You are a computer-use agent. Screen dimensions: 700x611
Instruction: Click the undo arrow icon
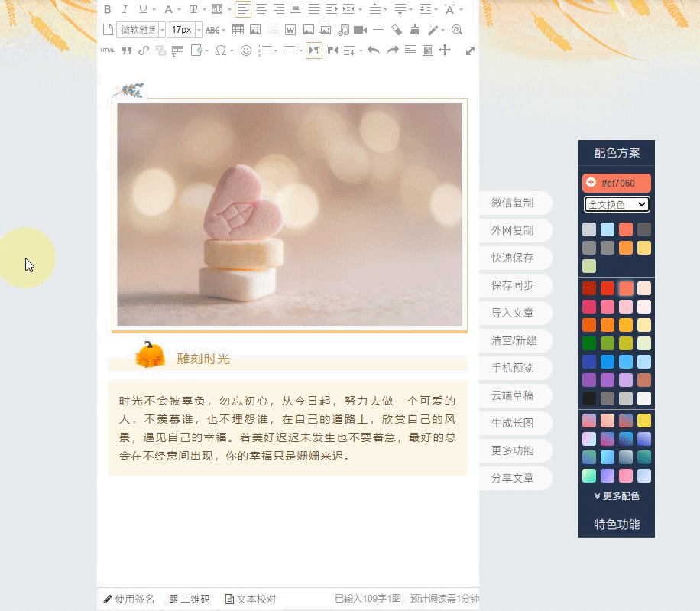point(373,50)
